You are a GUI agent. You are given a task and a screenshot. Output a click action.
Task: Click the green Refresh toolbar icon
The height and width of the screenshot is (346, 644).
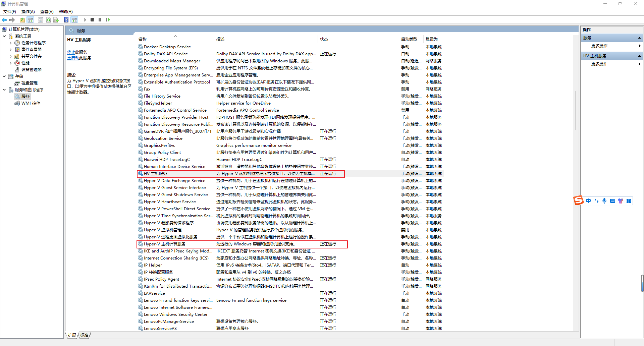pyautogui.click(x=48, y=20)
